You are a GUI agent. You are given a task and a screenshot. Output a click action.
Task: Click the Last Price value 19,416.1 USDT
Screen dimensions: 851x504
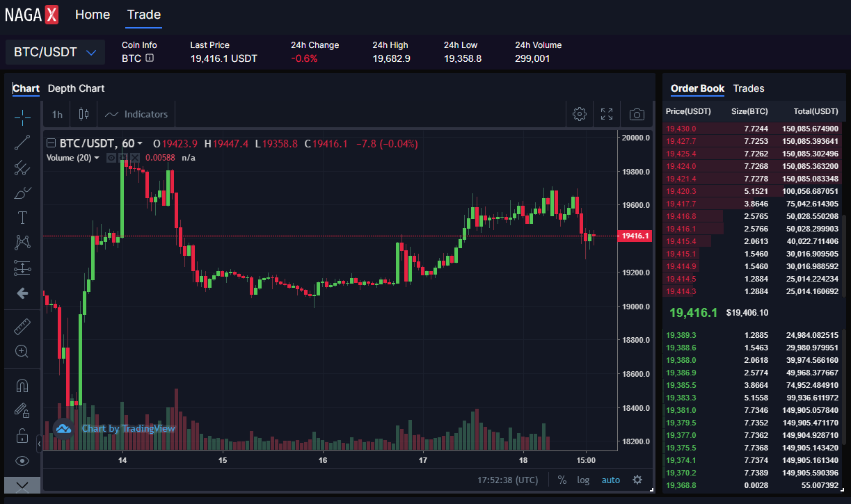(223, 58)
